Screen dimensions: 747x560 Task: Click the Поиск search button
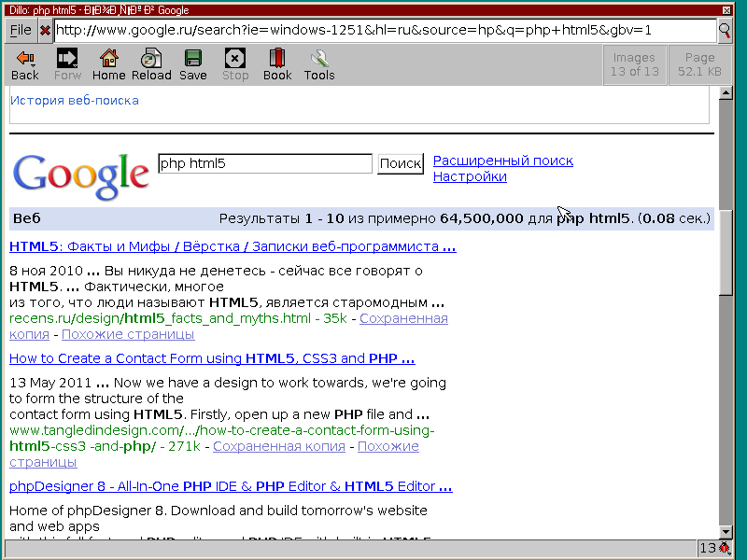(401, 164)
